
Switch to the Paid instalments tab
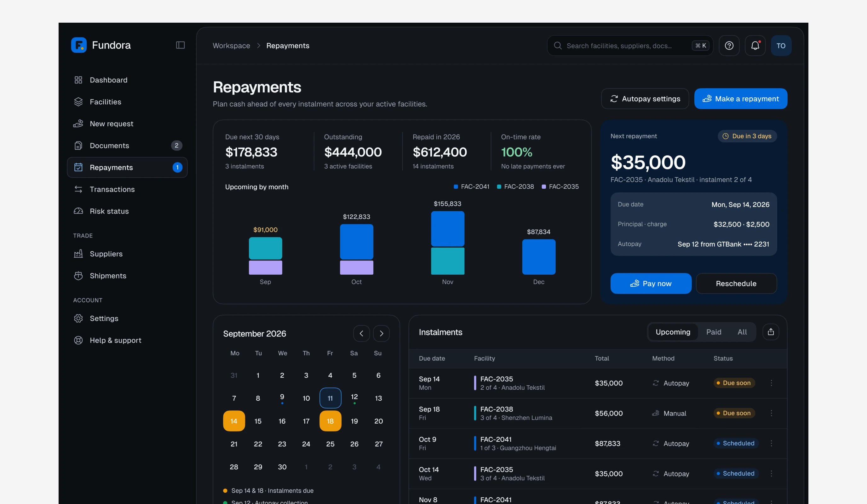coord(714,332)
